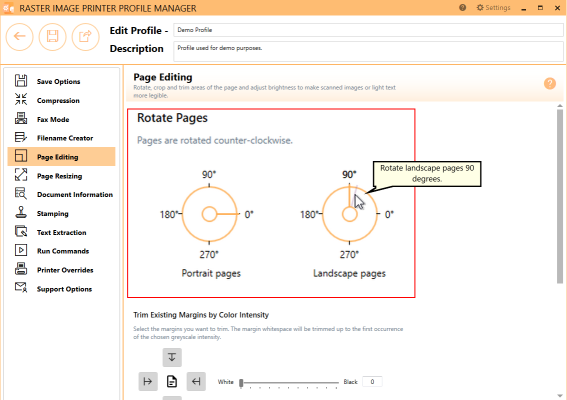Open Run Commands section
This screenshot has width=567, height=400.
tap(63, 251)
